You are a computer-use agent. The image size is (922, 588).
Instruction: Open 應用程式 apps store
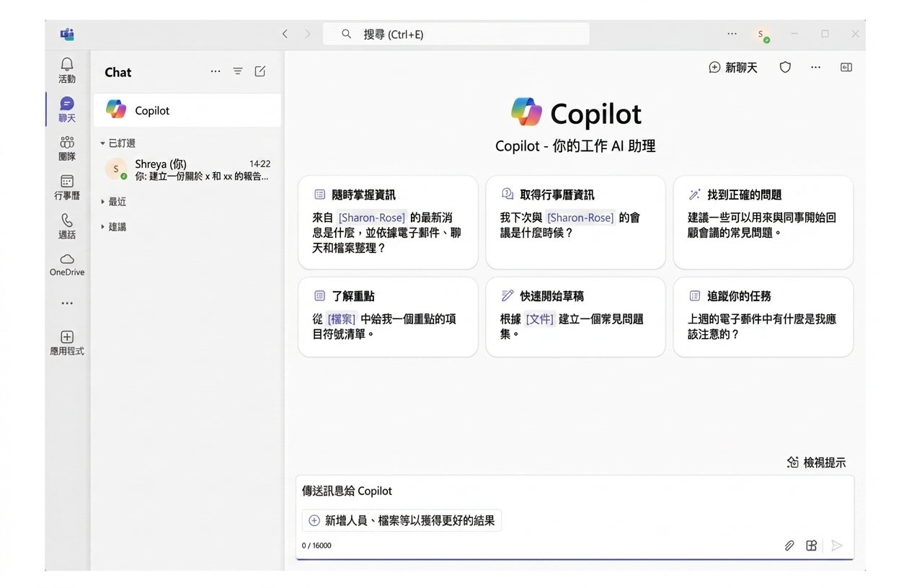point(67,343)
